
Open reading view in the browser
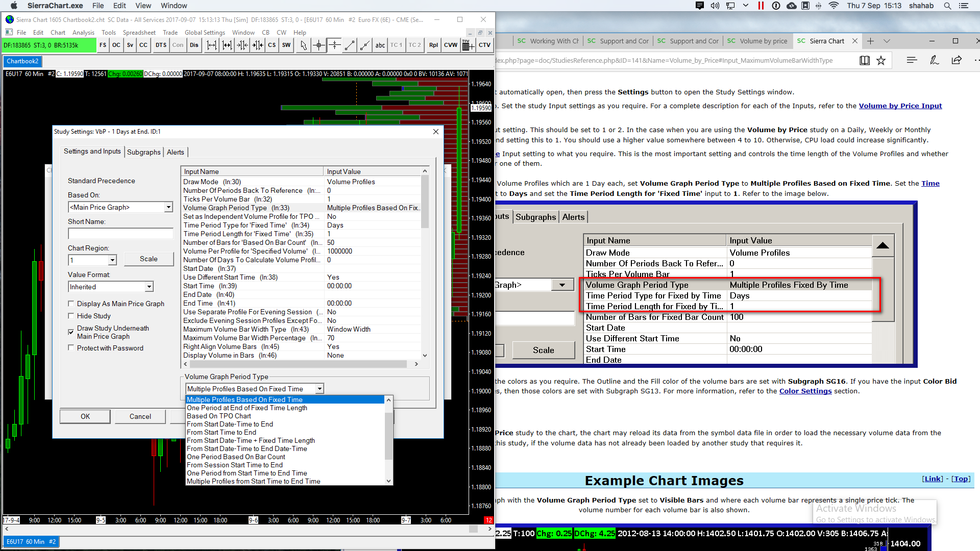865,60
